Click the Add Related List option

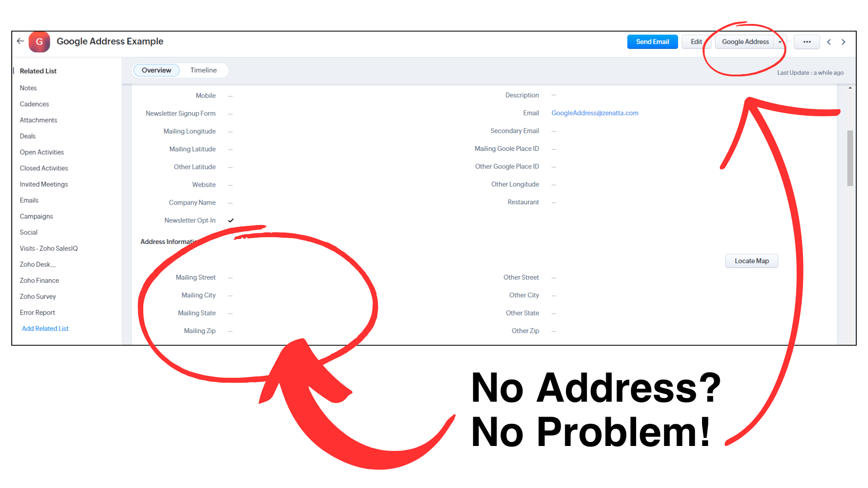pyautogui.click(x=45, y=328)
